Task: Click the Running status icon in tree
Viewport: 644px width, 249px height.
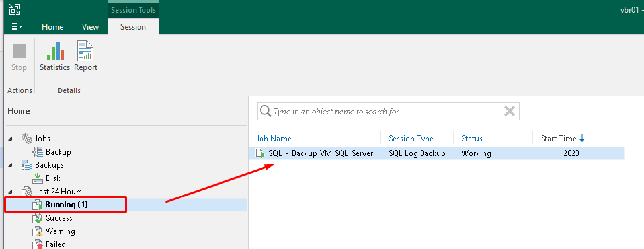Action: (38, 204)
